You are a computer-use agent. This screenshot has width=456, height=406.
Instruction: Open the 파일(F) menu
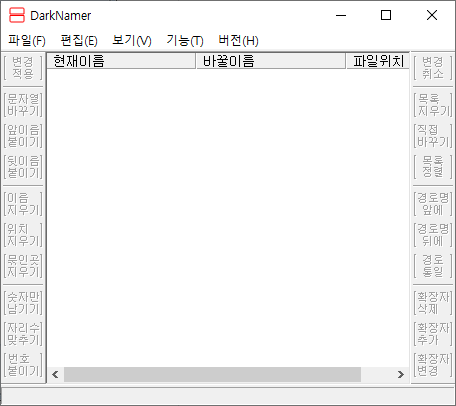click(27, 41)
